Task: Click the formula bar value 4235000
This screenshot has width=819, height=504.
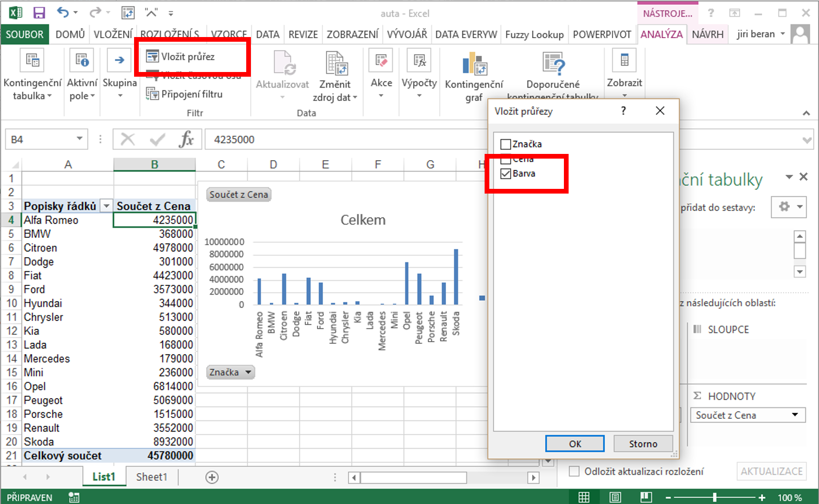Action: tap(234, 140)
